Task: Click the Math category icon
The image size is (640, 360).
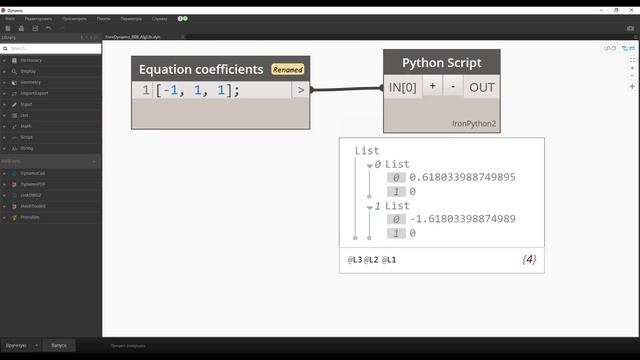Action: [x=14, y=126]
